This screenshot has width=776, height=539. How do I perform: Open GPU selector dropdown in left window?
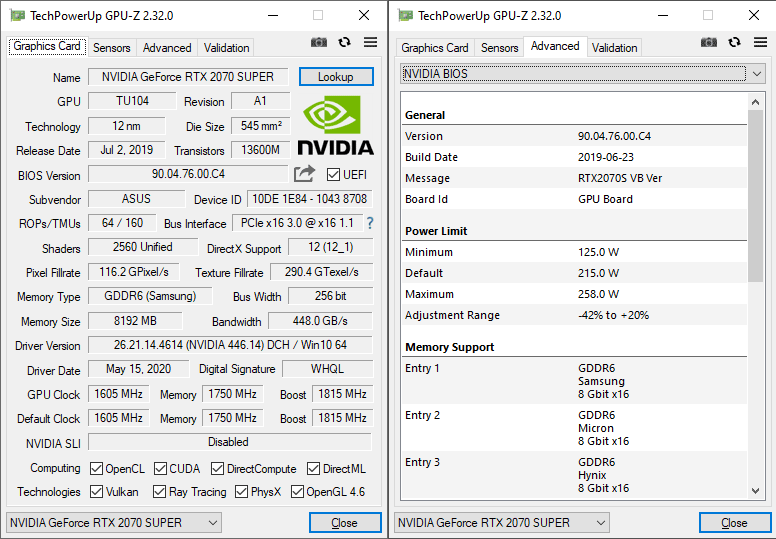click(x=114, y=523)
